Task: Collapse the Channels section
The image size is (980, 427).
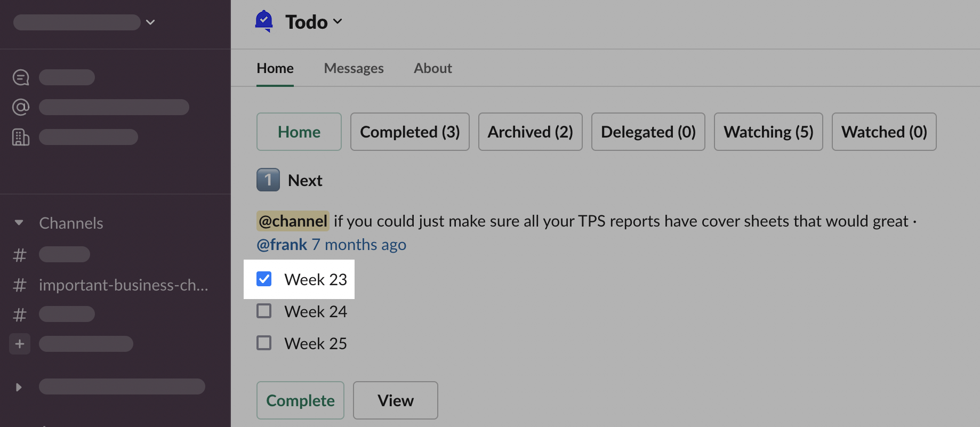Action: (x=19, y=223)
